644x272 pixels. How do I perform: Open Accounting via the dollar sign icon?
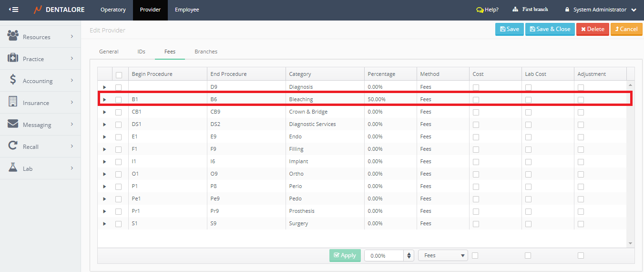13,80
